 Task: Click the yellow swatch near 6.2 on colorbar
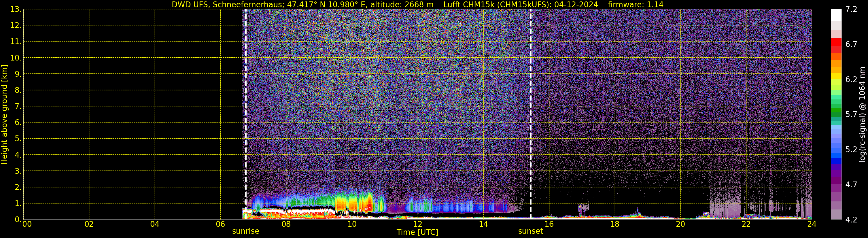point(836,76)
